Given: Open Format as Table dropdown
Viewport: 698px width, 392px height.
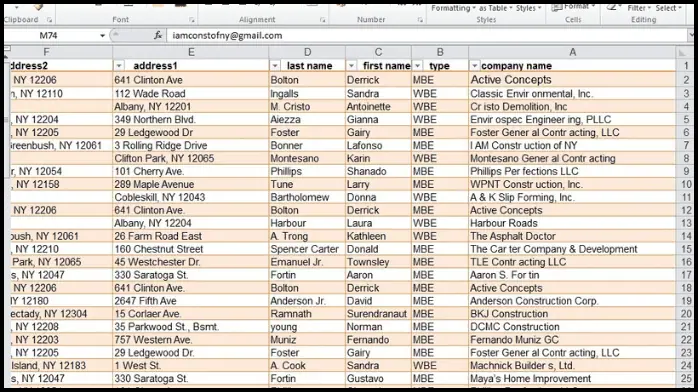Looking at the screenshot, I should [495, 8].
